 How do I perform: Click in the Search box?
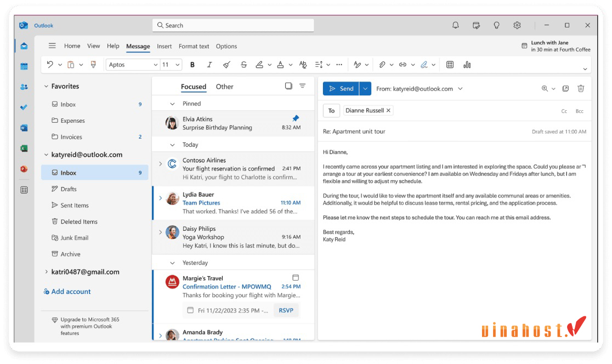pyautogui.click(x=233, y=25)
